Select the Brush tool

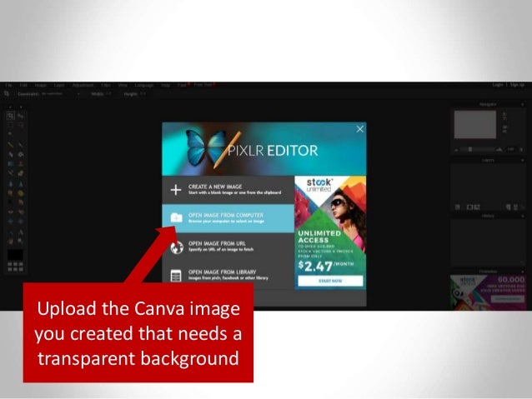coord(20,145)
